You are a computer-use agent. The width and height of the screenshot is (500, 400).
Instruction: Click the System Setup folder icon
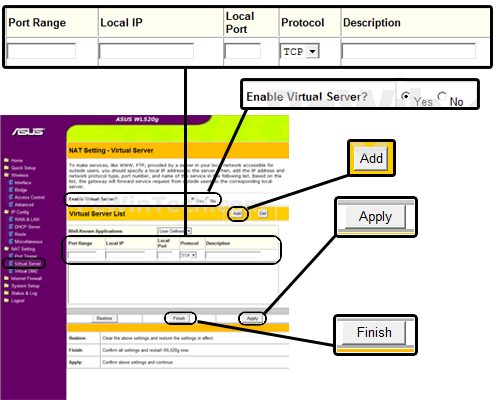point(6,286)
